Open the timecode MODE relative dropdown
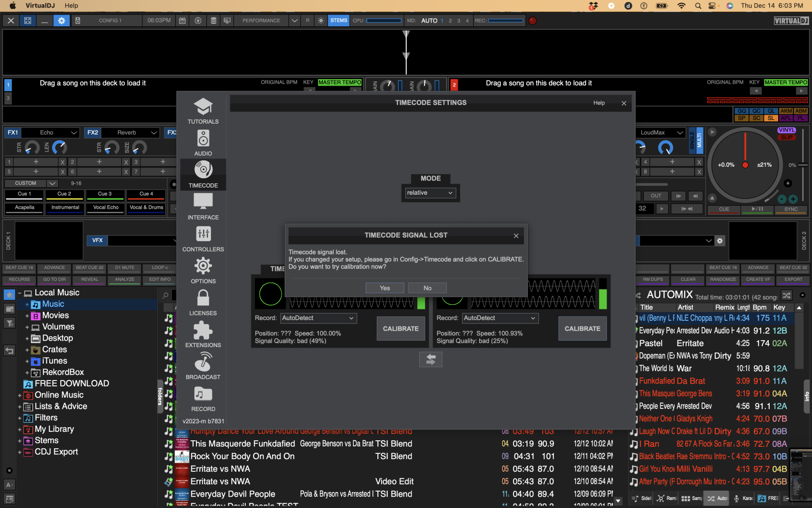 click(x=430, y=193)
